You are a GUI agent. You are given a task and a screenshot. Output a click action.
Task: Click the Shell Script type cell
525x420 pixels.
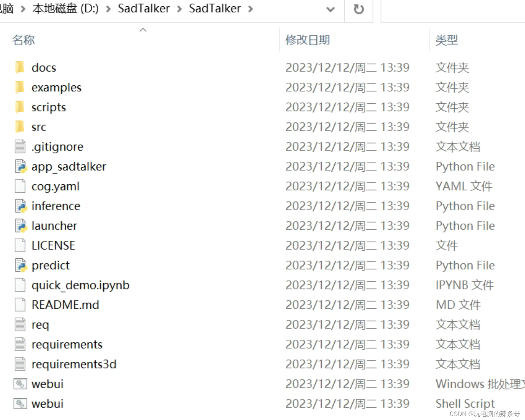pyautogui.click(x=465, y=404)
